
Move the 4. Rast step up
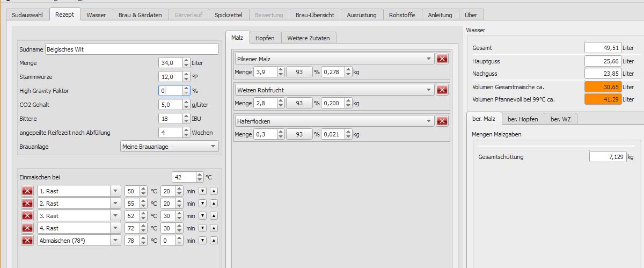(x=213, y=228)
